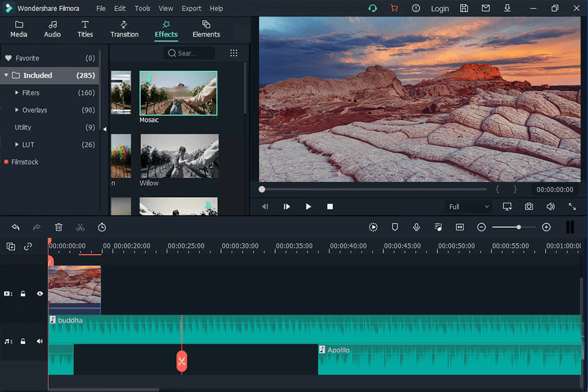Enter fullscreen preview mode
Image resolution: width=588 pixels, height=392 pixels.
tap(572, 206)
